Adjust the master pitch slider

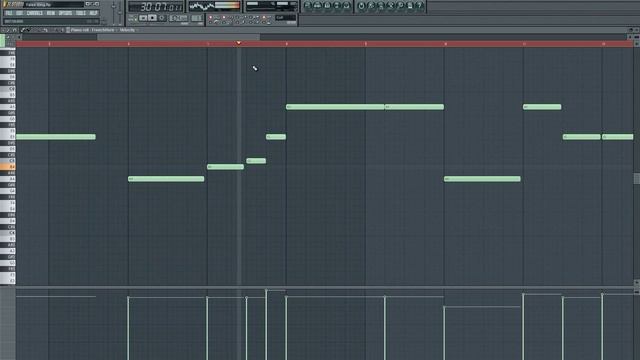tap(120, 13)
